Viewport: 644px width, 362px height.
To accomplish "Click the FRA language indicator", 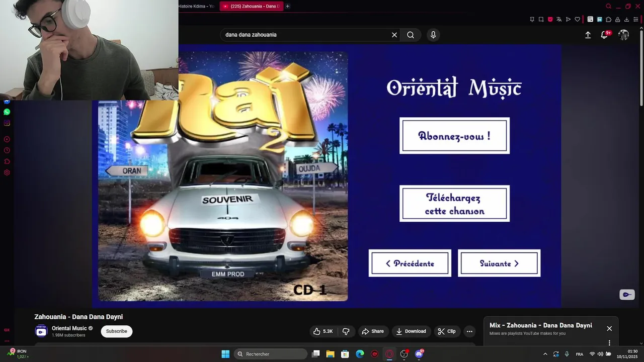I will tap(580, 354).
